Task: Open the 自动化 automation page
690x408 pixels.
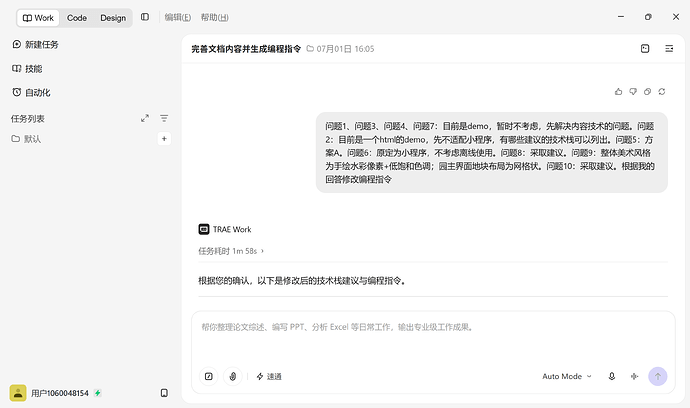Action: pyautogui.click(x=31, y=92)
